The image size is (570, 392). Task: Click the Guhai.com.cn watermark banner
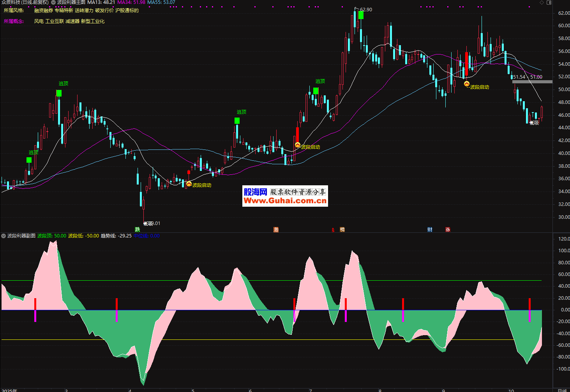click(x=285, y=196)
